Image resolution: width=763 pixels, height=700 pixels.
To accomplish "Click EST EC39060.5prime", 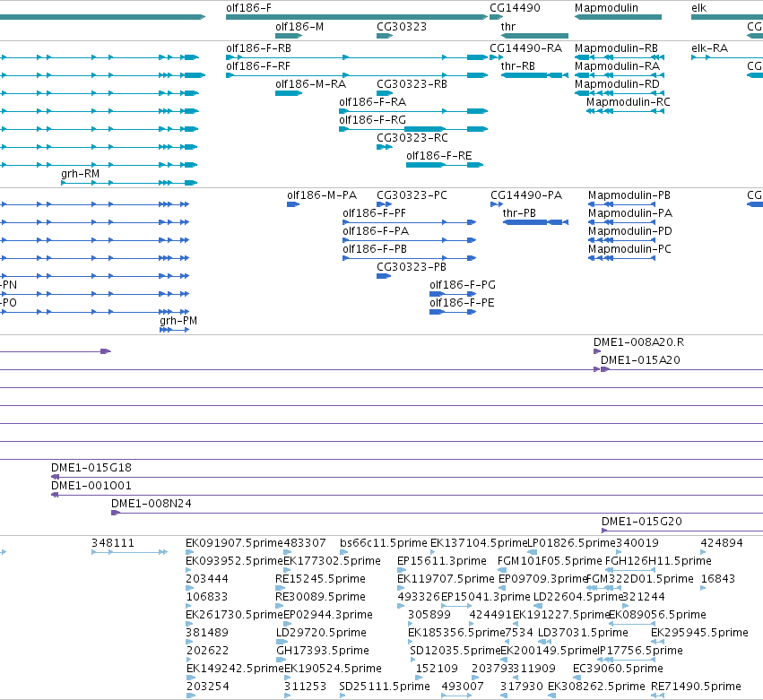I will point(577,678).
